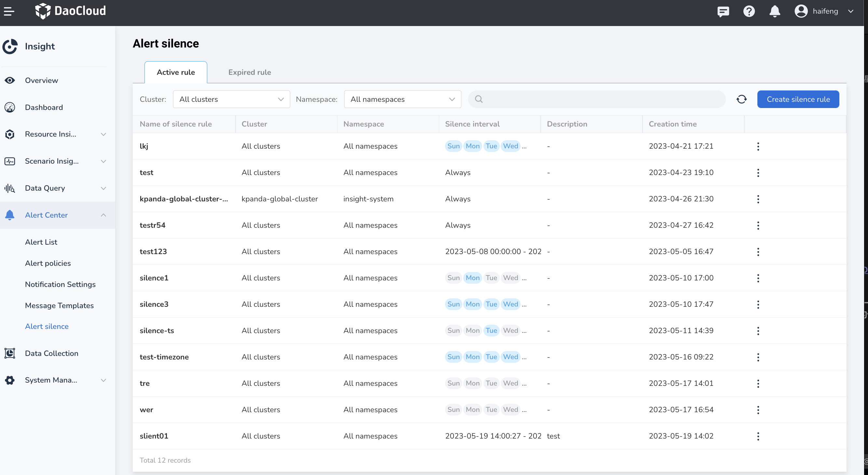Screen dimensions: 868x475
Task: Open the help question mark icon
Action: coord(749,11)
